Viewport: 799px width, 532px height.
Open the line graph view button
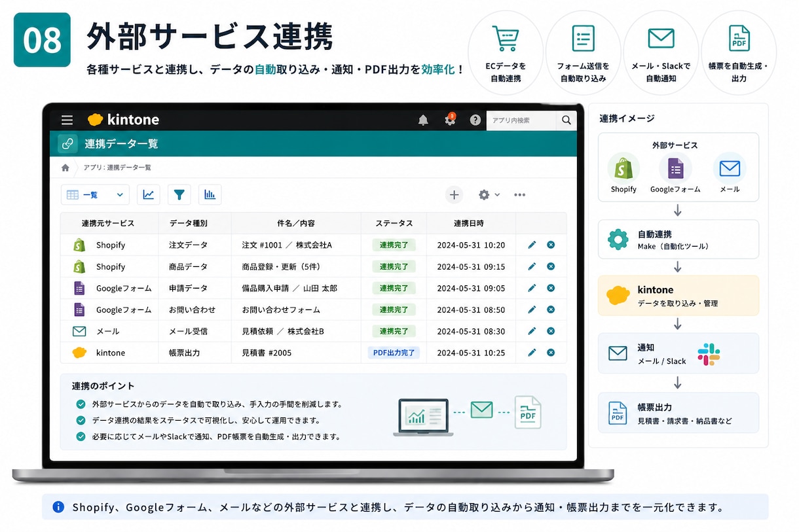149,194
